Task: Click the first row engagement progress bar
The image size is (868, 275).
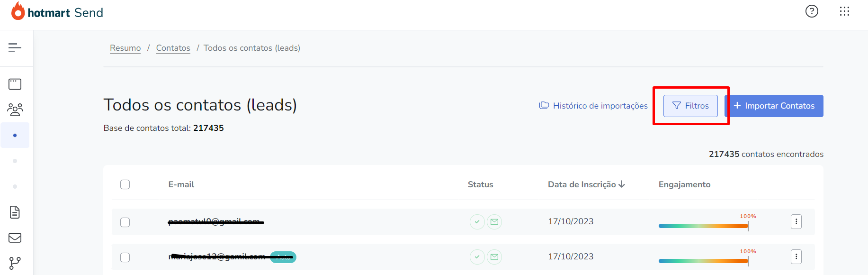Action: coord(703,226)
